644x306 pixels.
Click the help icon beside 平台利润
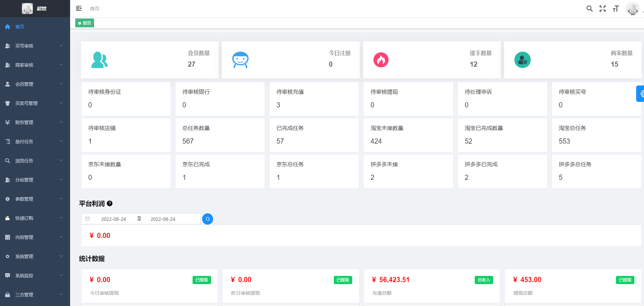(x=110, y=203)
